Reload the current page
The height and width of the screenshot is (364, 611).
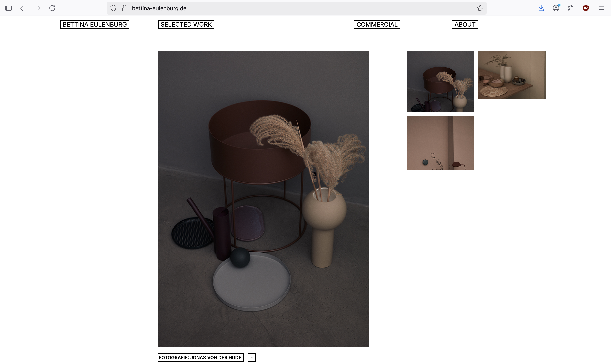pos(52,8)
